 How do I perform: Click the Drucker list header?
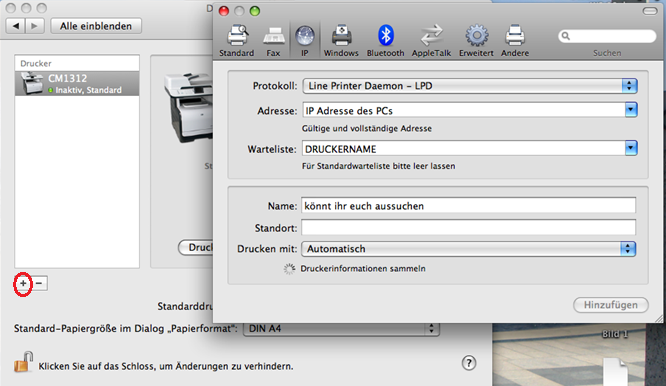(77, 63)
